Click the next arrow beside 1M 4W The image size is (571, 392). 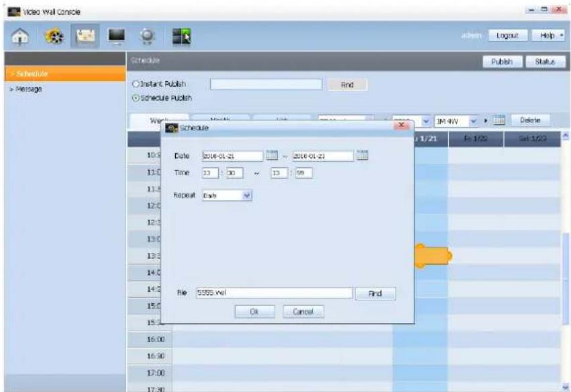(x=486, y=121)
